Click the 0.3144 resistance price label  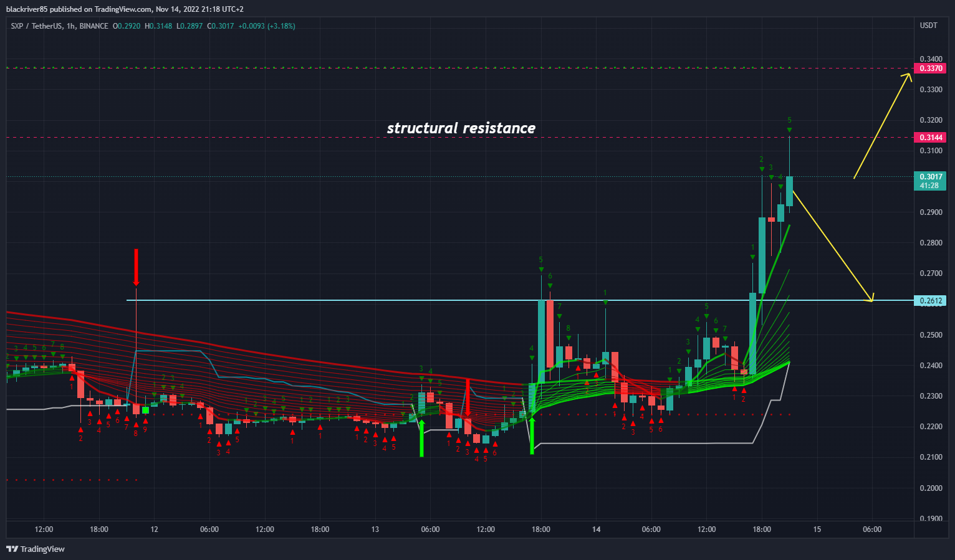[929, 137]
